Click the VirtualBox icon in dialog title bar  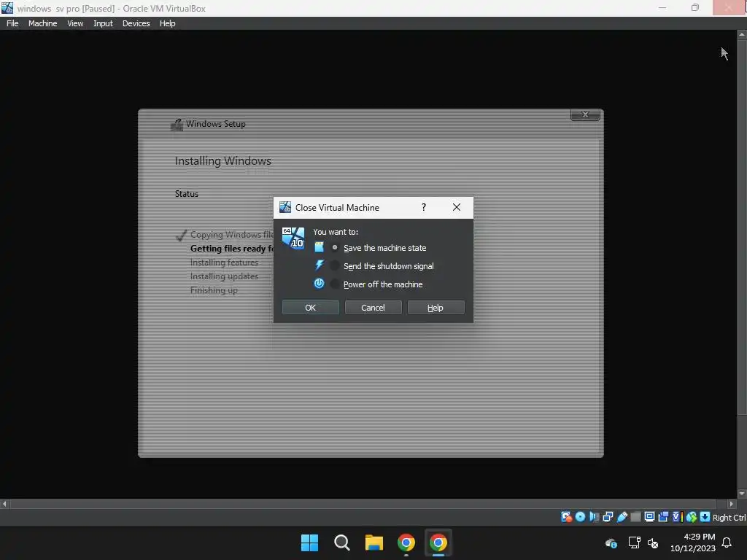coord(285,207)
